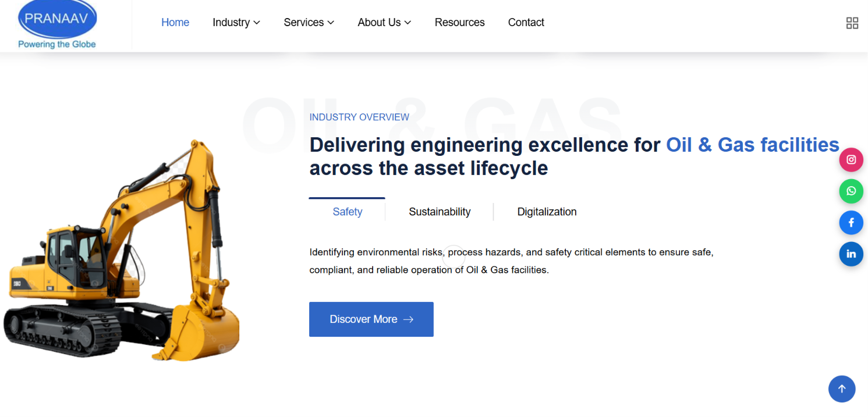This screenshot has height=417, width=868.
Task: Click the 'Delivering engineering excellence' heading
Action: click(x=574, y=156)
